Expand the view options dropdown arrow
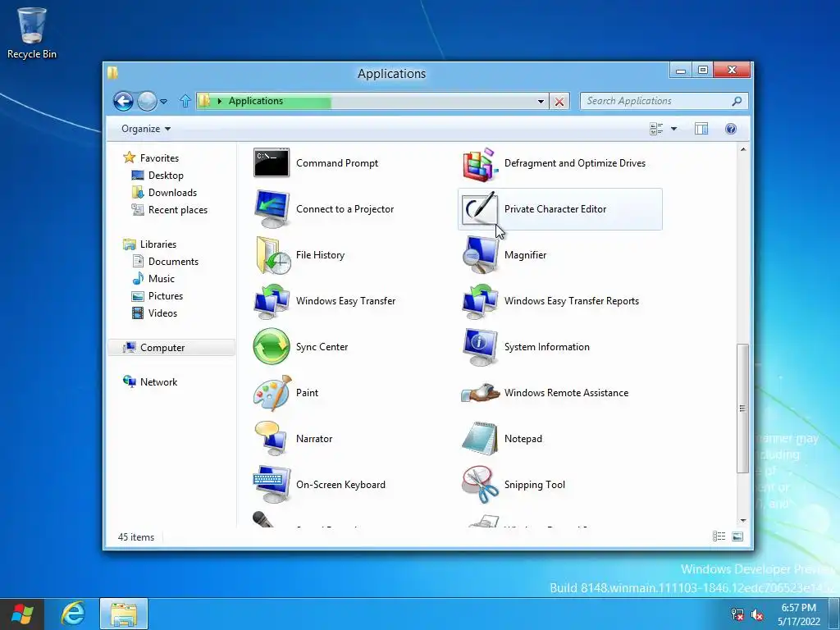Image resolution: width=840 pixels, height=630 pixels. [x=674, y=129]
